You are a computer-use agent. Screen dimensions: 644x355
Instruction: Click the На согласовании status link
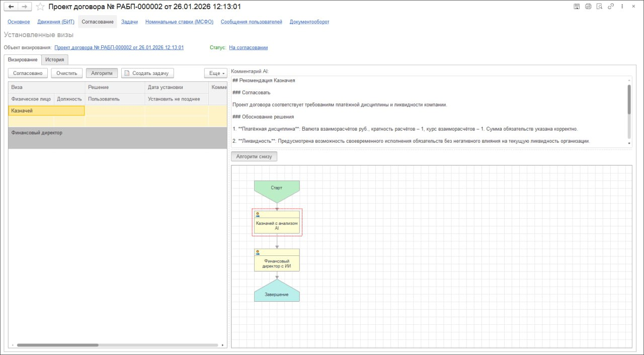[248, 47]
